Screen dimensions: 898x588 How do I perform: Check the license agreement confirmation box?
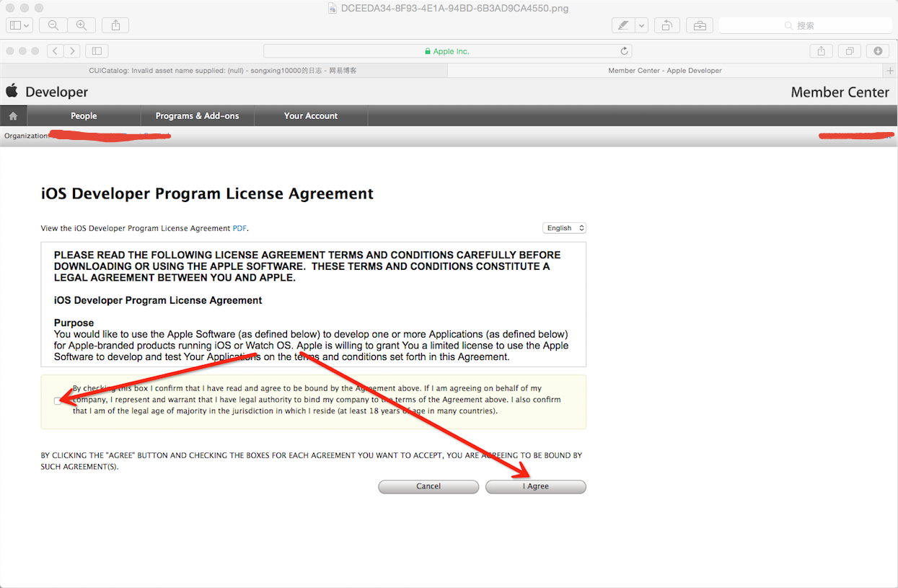[58, 401]
